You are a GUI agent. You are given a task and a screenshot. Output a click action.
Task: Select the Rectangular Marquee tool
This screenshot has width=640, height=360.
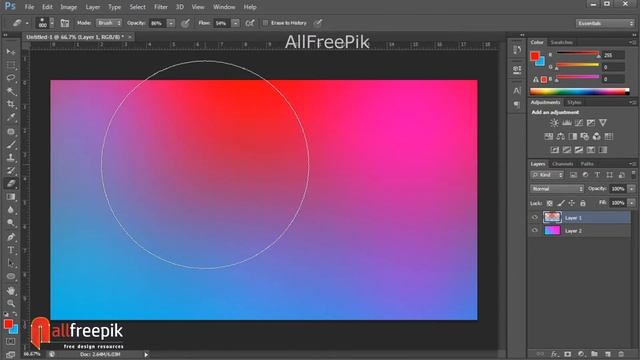point(11,65)
